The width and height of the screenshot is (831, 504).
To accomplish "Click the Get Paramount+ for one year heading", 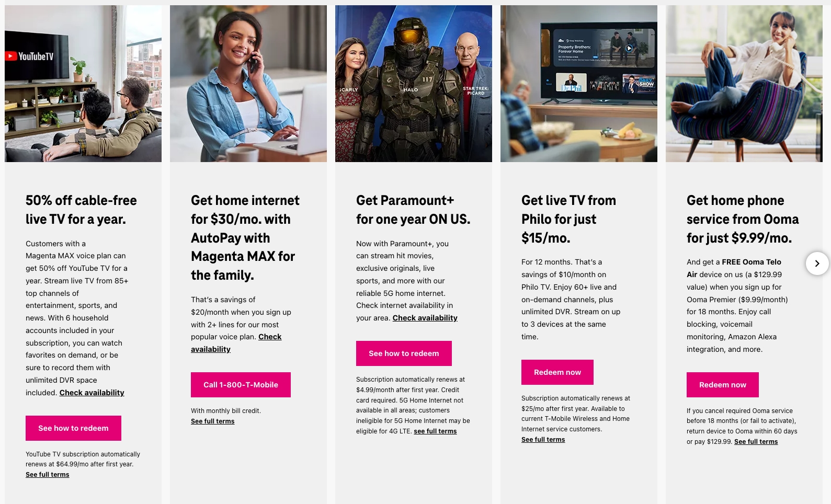I will point(413,210).
